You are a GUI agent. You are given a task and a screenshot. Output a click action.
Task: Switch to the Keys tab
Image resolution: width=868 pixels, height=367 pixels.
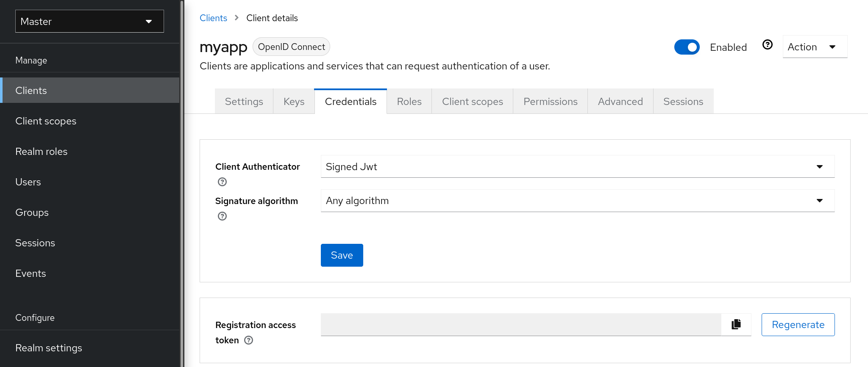294,102
